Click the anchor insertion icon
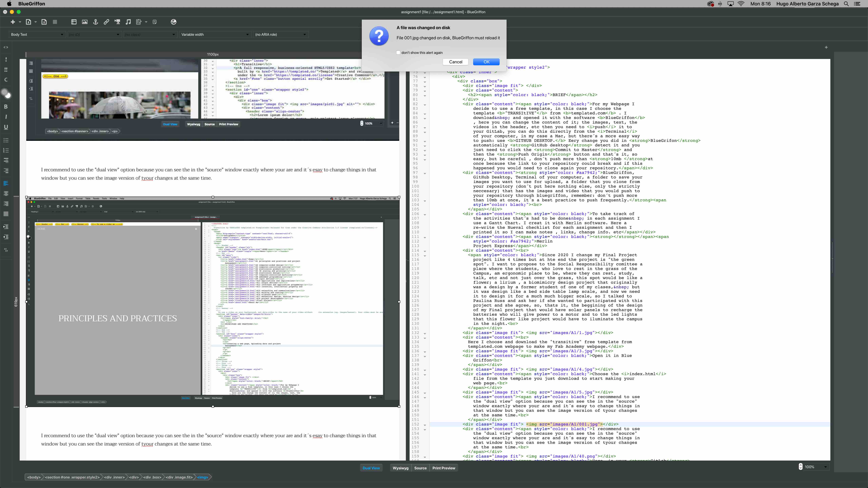Image resolution: width=868 pixels, height=488 pixels. pos(96,22)
